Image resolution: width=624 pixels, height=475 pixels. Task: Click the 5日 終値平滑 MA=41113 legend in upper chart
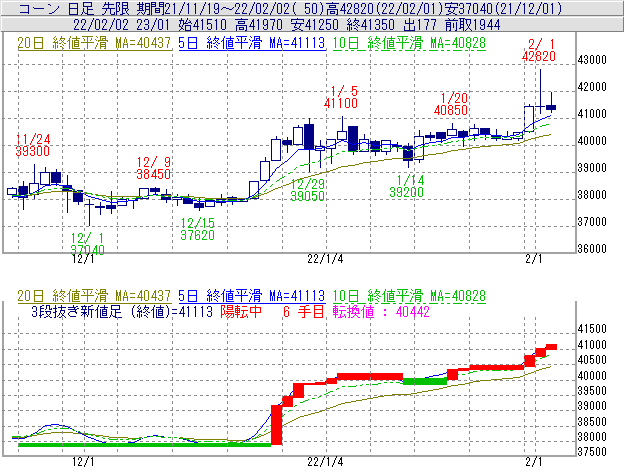pyautogui.click(x=252, y=43)
